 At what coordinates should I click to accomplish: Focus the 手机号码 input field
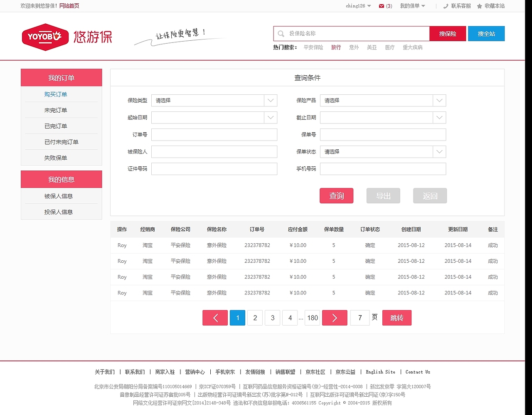[383, 169]
